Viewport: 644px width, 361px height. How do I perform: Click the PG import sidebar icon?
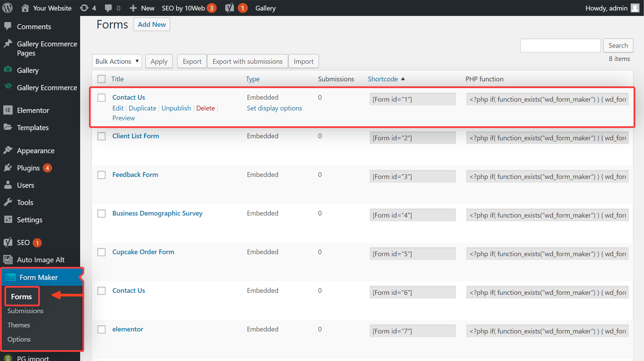pyautogui.click(x=8, y=358)
